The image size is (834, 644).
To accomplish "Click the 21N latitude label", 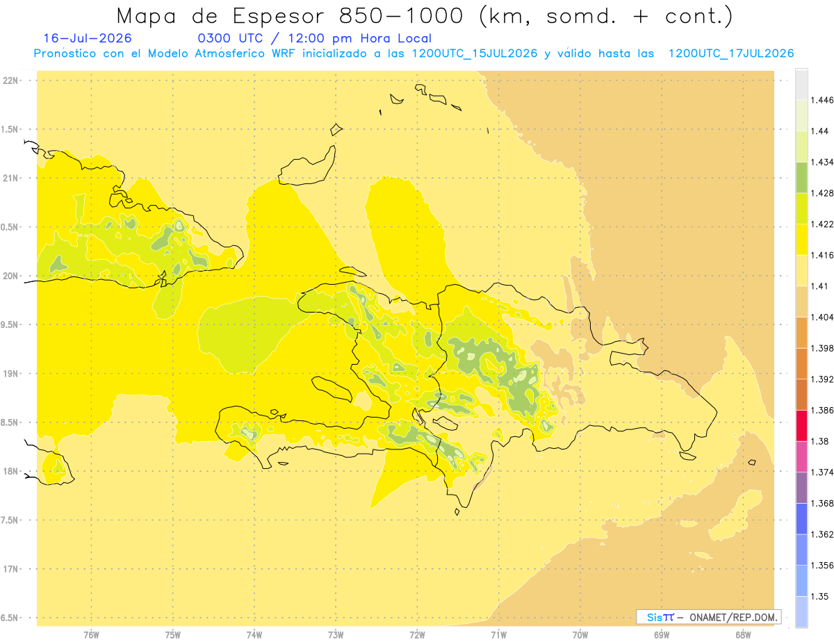I will pyautogui.click(x=11, y=179).
